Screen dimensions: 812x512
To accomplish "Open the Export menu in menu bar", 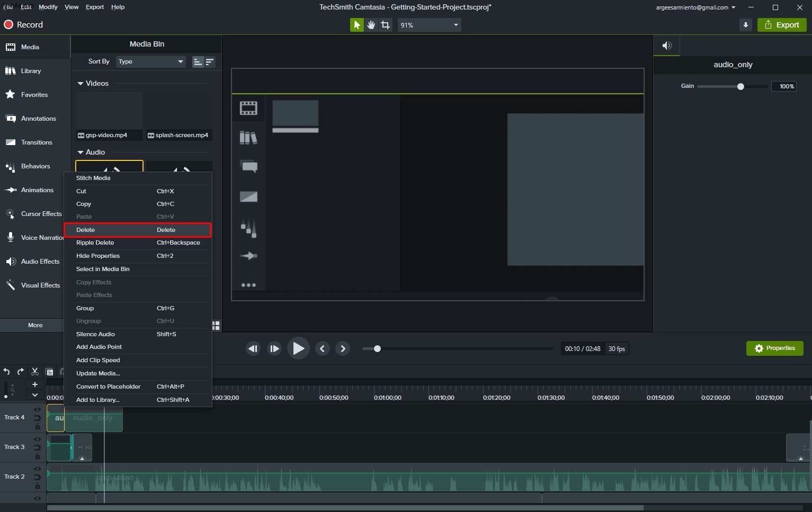I will [95, 7].
